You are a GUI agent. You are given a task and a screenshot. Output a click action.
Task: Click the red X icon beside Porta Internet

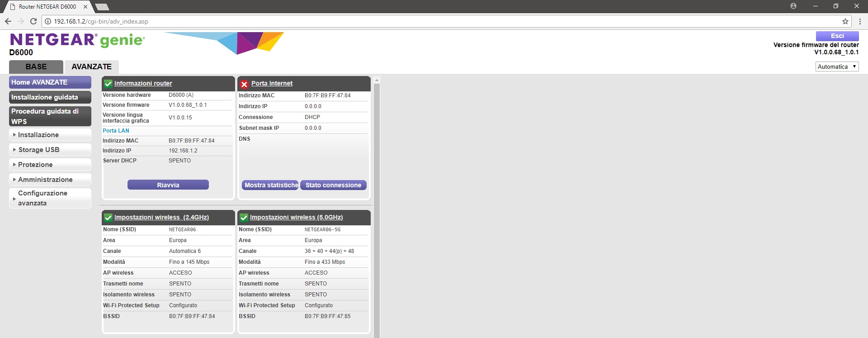[x=244, y=84]
